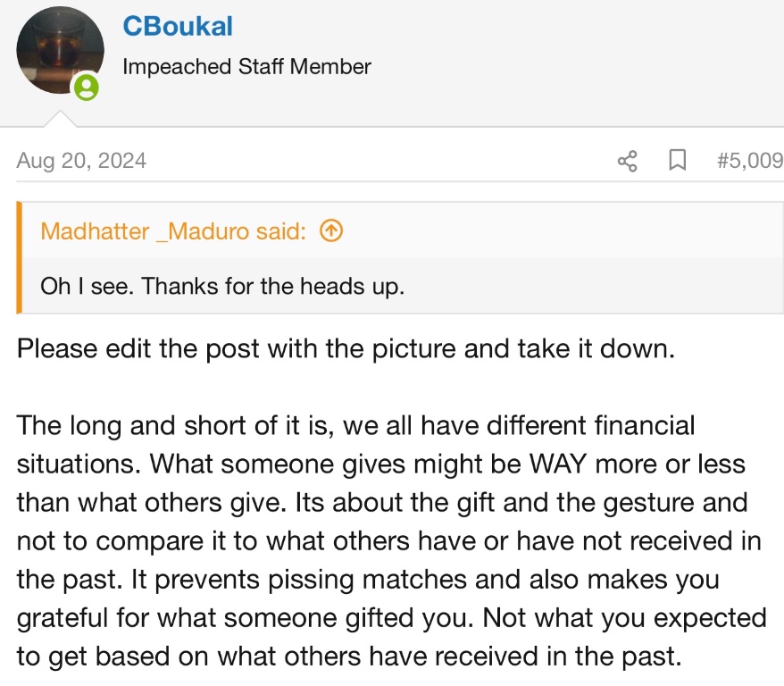Viewport: 784px width, 686px height.
Task: Expand the quoted "Oh I see" text
Action: click(x=221, y=286)
